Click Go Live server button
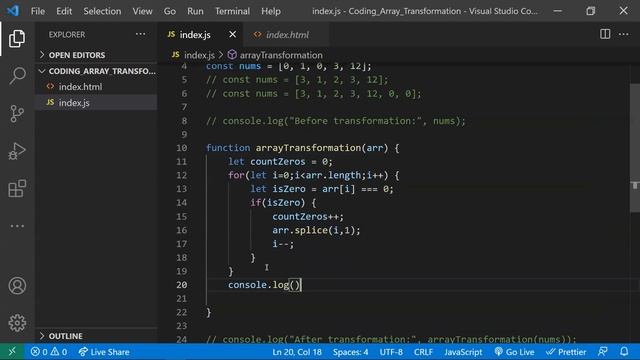The image size is (640, 360). click(x=514, y=351)
